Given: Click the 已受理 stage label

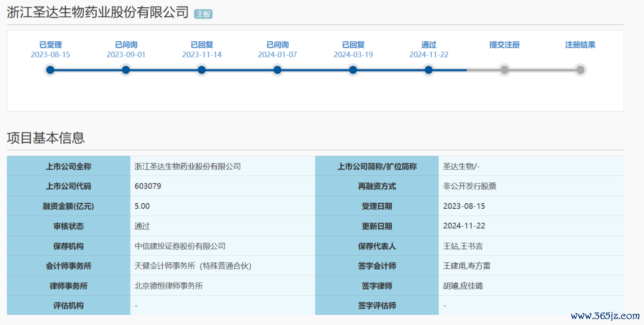Looking at the screenshot, I should (50, 45).
